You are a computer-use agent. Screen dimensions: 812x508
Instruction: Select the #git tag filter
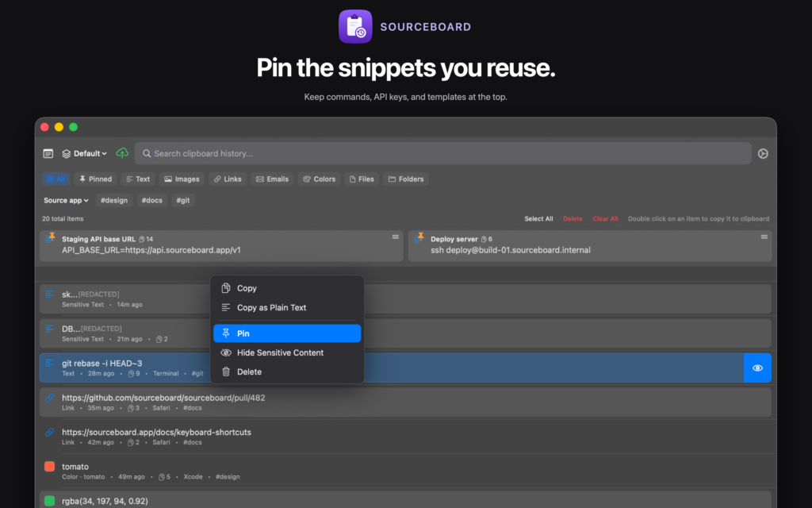click(x=183, y=200)
